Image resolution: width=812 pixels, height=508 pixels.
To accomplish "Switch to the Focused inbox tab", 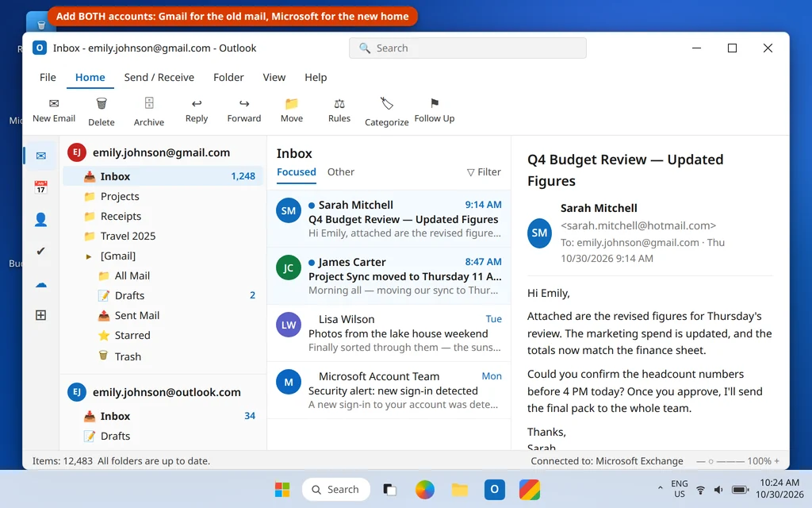I will pos(297,171).
